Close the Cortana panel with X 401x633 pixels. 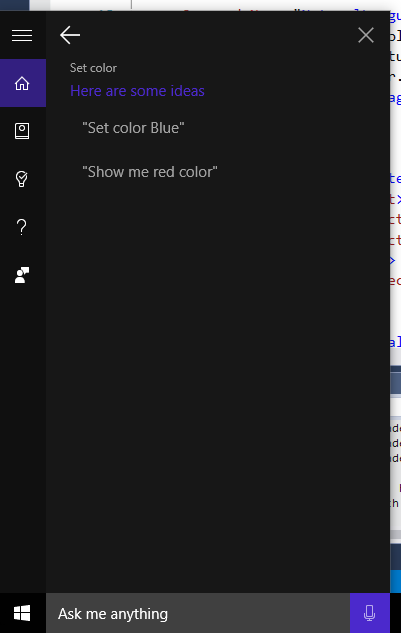pyautogui.click(x=366, y=35)
